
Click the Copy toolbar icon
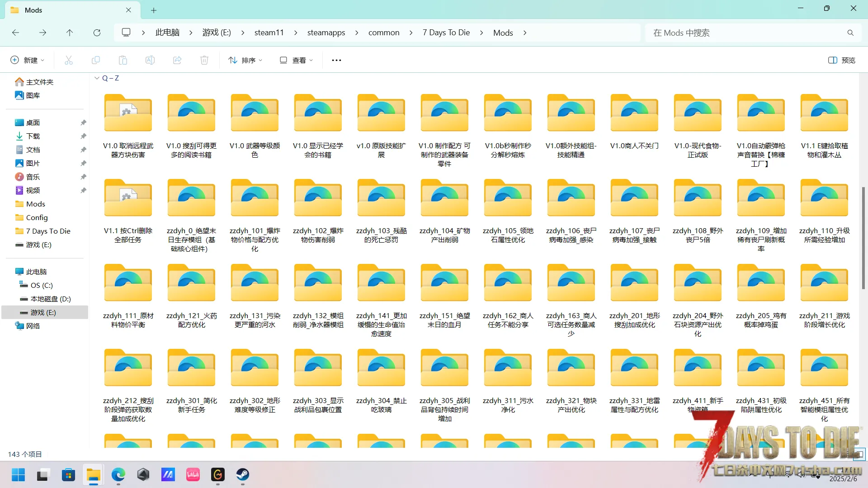(x=96, y=60)
